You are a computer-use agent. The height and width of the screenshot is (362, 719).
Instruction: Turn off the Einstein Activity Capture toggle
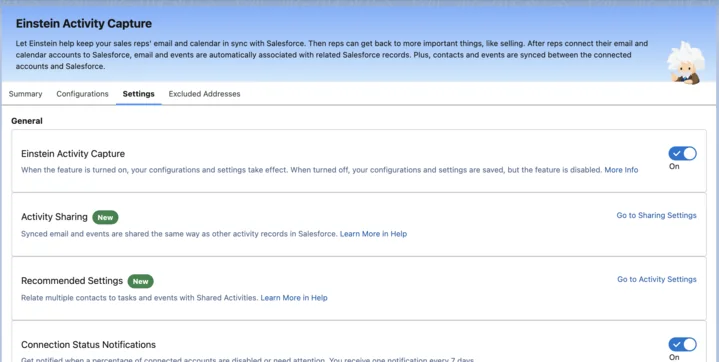click(682, 154)
